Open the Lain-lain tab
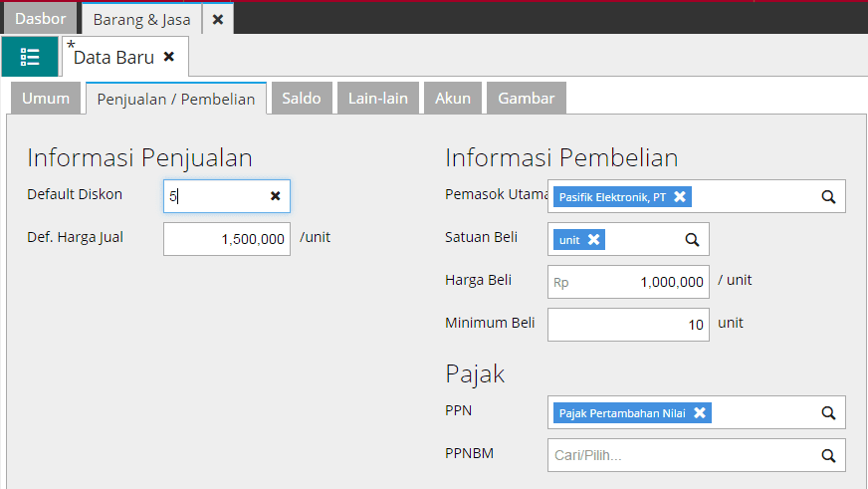Viewport: 868px width, 489px height. click(x=378, y=98)
